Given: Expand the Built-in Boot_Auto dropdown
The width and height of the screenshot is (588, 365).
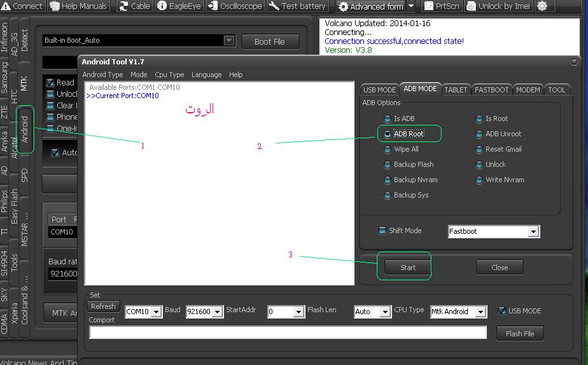Looking at the screenshot, I should click(229, 40).
